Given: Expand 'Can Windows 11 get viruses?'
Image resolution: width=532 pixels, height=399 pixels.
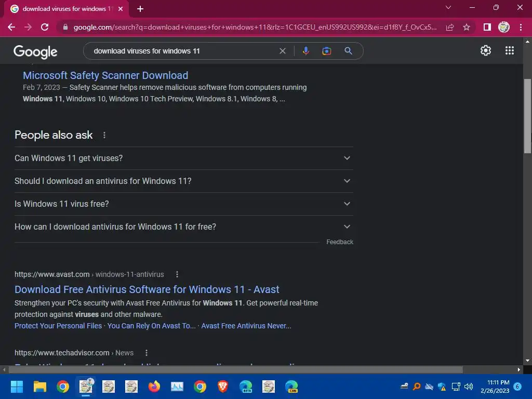Looking at the screenshot, I should [183, 158].
